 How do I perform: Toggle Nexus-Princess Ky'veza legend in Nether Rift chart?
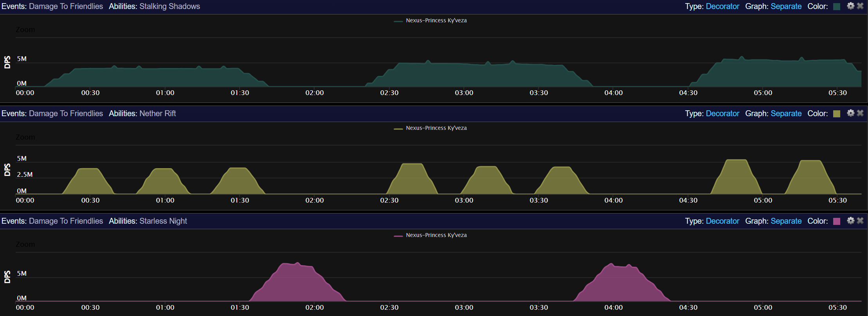click(430, 128)
